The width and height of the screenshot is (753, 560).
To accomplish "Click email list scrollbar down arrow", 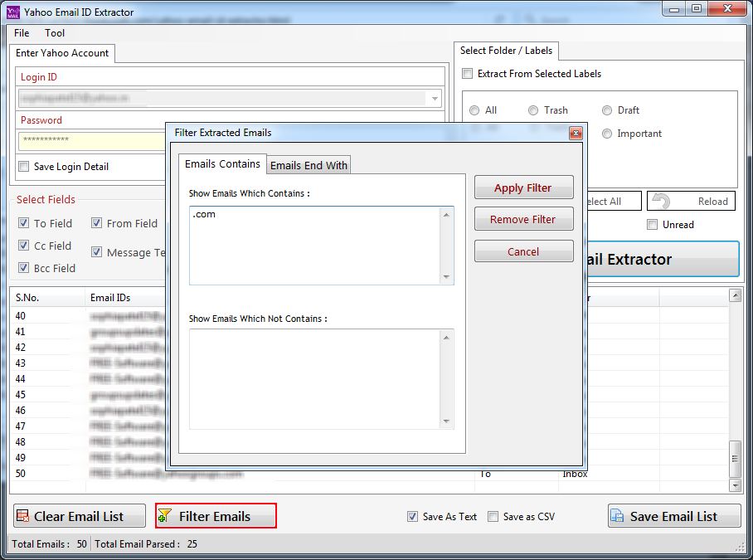I will (x=735, y=485).
